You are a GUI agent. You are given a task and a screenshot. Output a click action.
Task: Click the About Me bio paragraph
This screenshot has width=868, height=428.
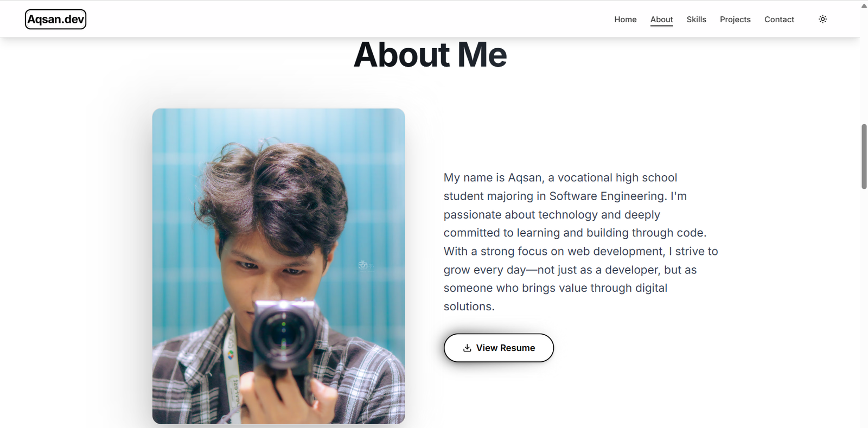pyautogui.click(x=581, y=242)
